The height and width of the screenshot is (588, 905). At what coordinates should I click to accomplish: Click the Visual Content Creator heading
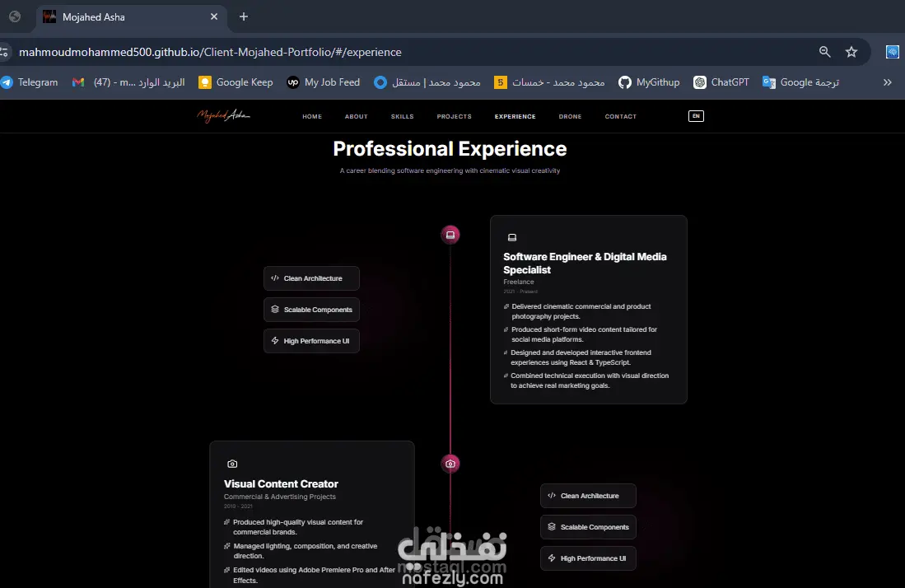click(x=281, y=484)
